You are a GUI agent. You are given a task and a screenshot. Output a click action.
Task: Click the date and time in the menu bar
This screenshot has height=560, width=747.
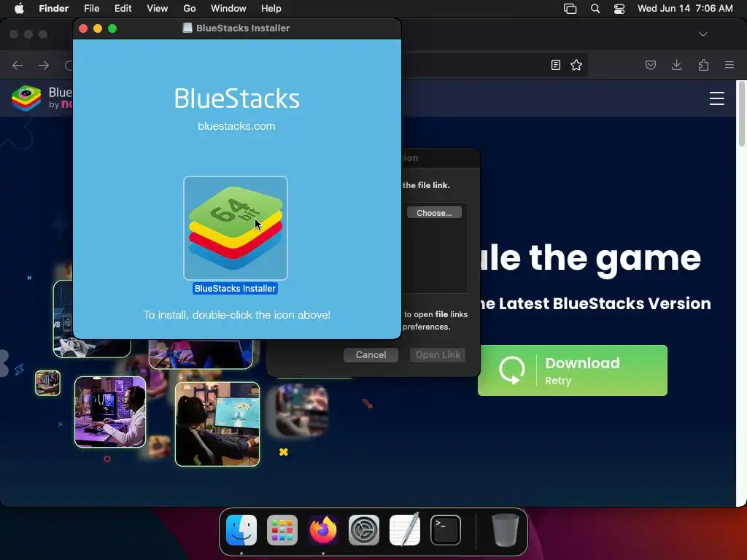tap(685, 9)
